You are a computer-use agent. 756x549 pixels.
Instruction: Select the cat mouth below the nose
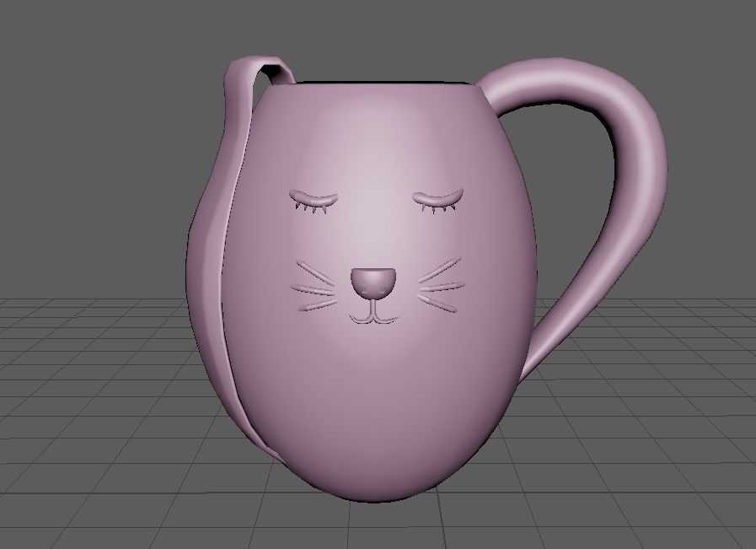[373, 312]
